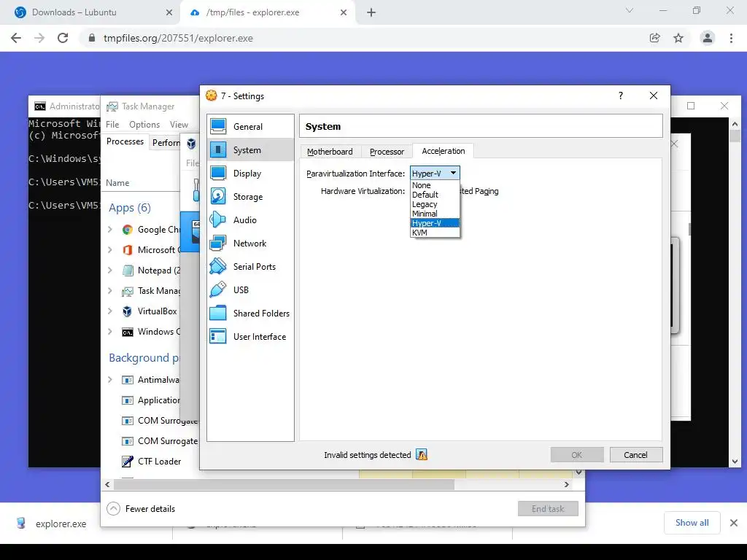
Task: Open General settings category icon
Action: tap(218, 126)
